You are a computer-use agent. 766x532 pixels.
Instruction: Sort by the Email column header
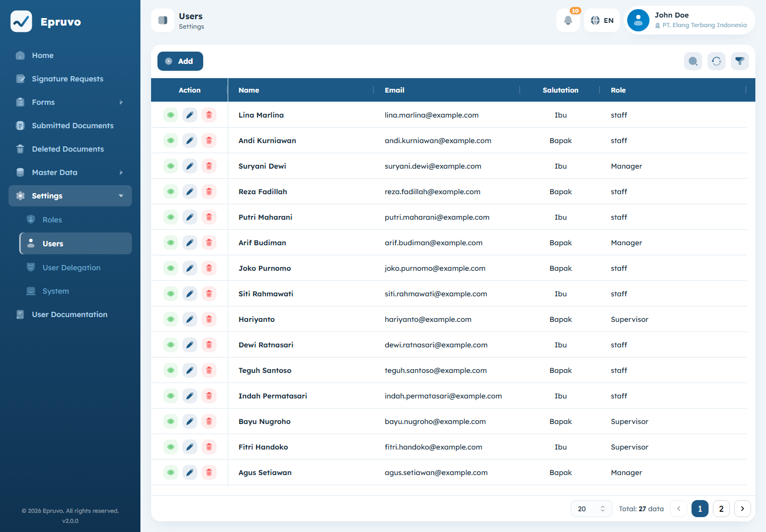point(447,90)
